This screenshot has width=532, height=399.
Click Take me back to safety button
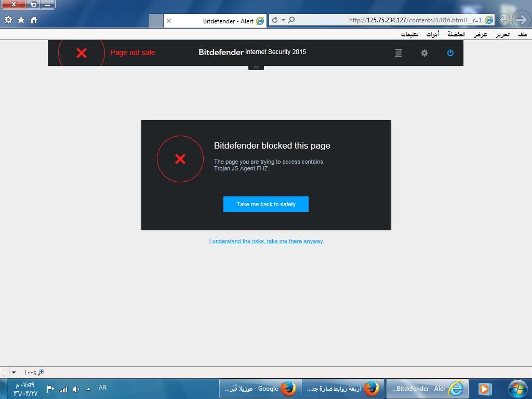pyautogui.click(x=266, y=204)
